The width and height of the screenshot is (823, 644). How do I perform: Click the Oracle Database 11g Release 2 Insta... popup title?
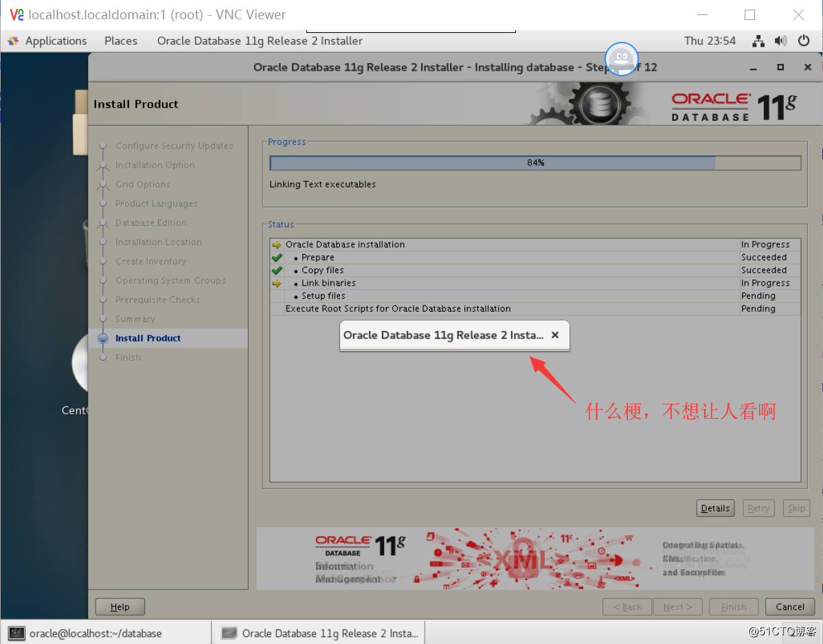click(444, 335)
